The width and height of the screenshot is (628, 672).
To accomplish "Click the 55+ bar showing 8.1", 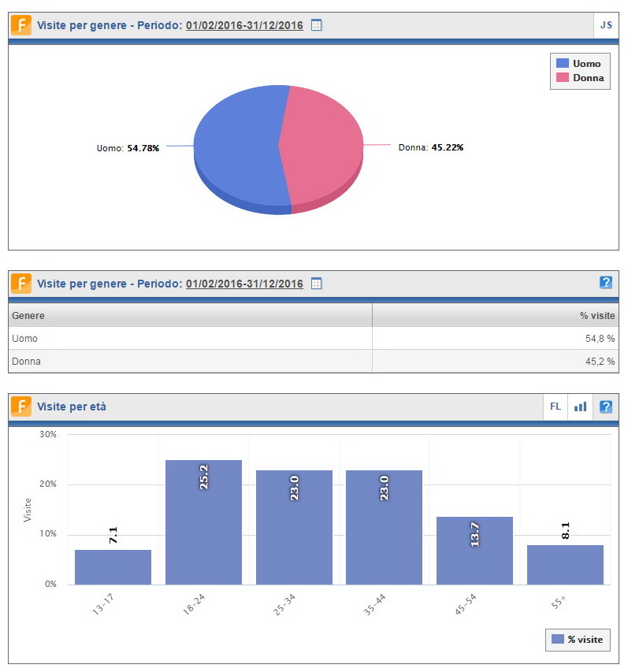I will click(565, 565).
